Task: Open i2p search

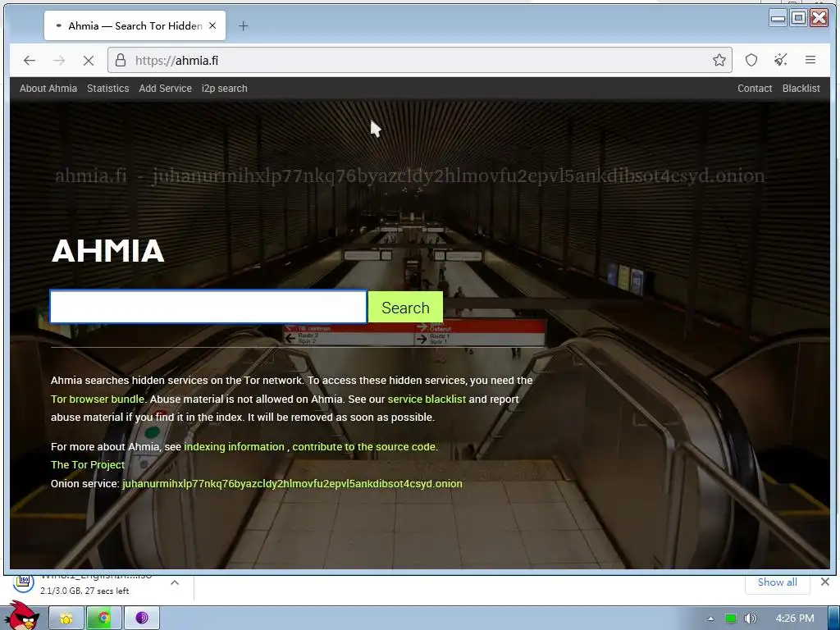Action: point(225,89)
